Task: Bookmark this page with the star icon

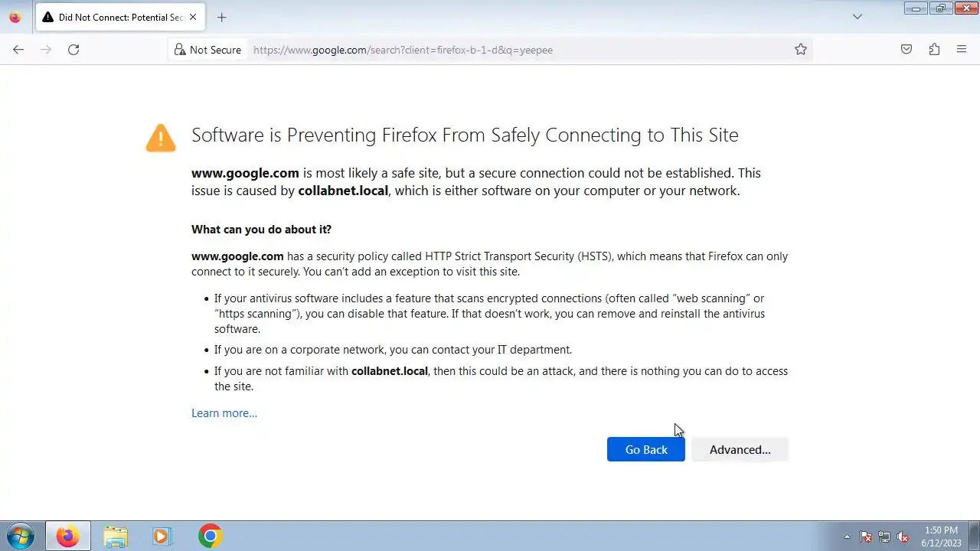Action: click(x=801, y=50)
